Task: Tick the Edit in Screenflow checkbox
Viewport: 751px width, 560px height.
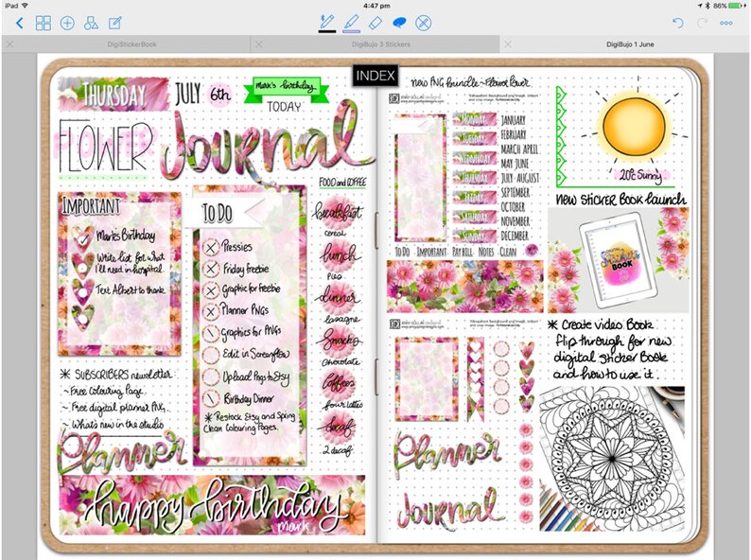Action: click(210, 355)
